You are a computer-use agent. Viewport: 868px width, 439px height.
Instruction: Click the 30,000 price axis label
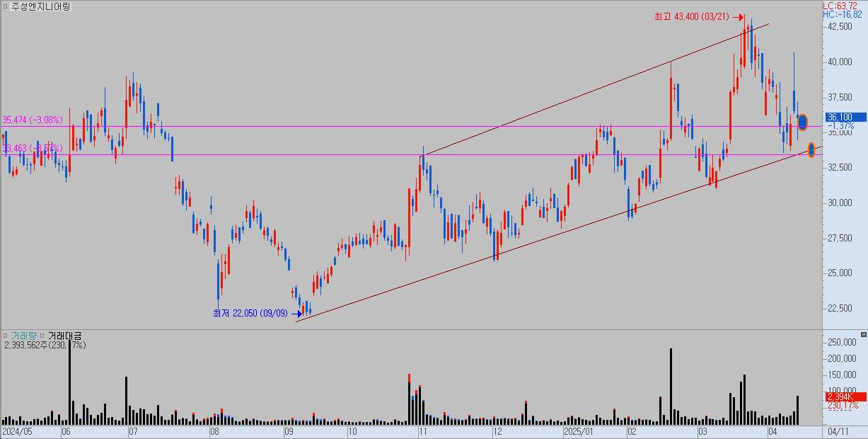click(840, 203)
